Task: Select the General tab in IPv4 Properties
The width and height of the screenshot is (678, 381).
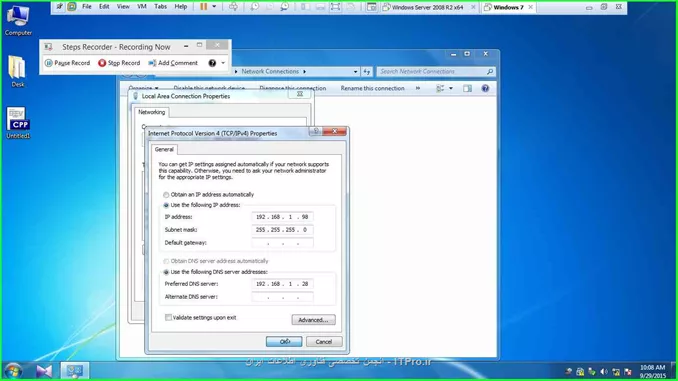Action: point(164,149)
